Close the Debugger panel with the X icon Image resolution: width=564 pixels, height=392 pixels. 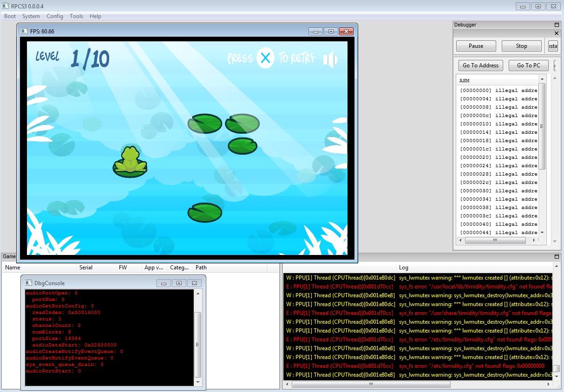(x=557, y=33)
